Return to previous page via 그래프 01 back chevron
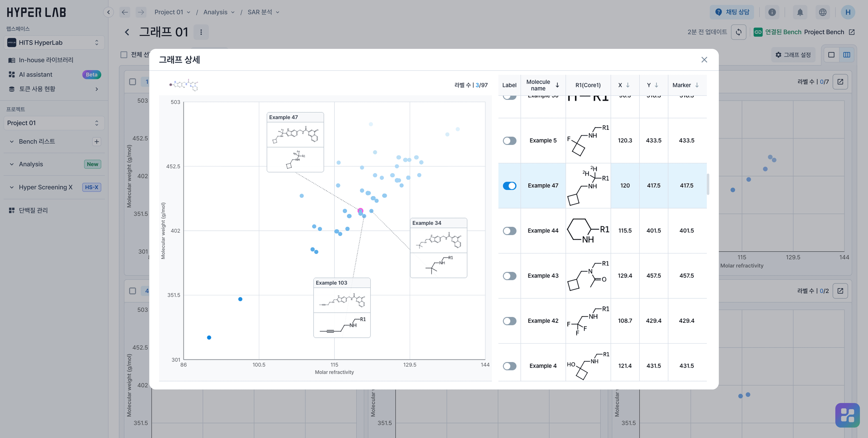The image size is (868, 438). coord(127,32)
